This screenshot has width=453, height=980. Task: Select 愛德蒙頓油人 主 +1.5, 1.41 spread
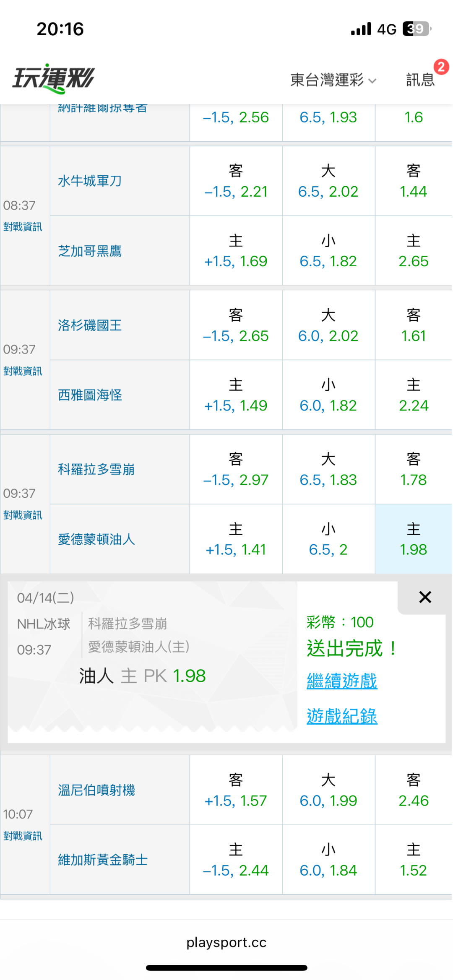[236, 539]
